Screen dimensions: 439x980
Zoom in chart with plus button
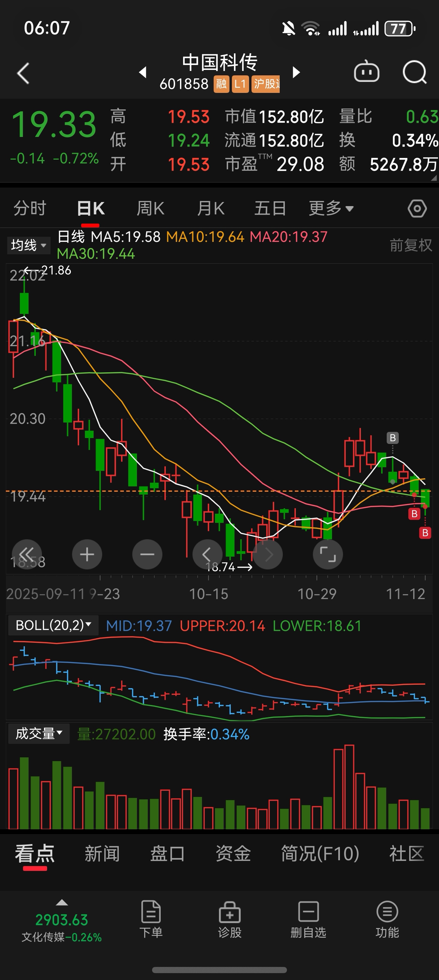pyautogui.click(x=87, y=554)
